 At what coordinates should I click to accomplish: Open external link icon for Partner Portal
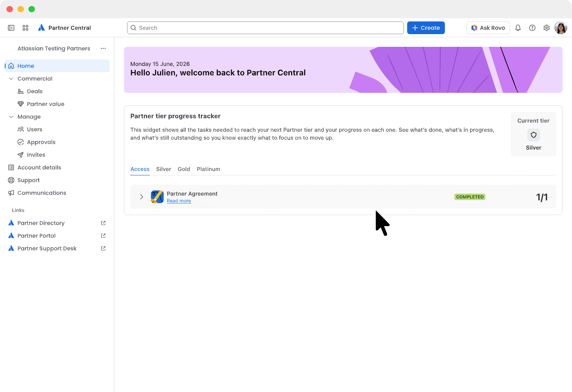[103, 236]
